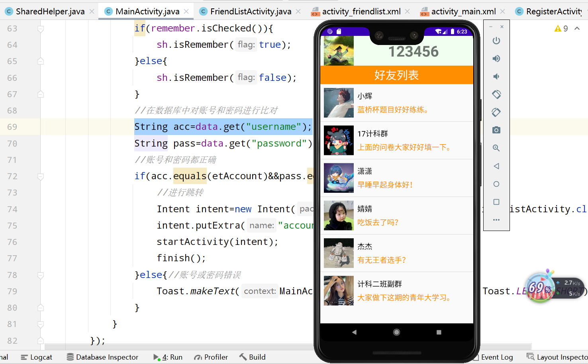588x364 pixels.
Task: Open the Layout Inspector tool
Action: pyautogui.click(x=557, y=357)
